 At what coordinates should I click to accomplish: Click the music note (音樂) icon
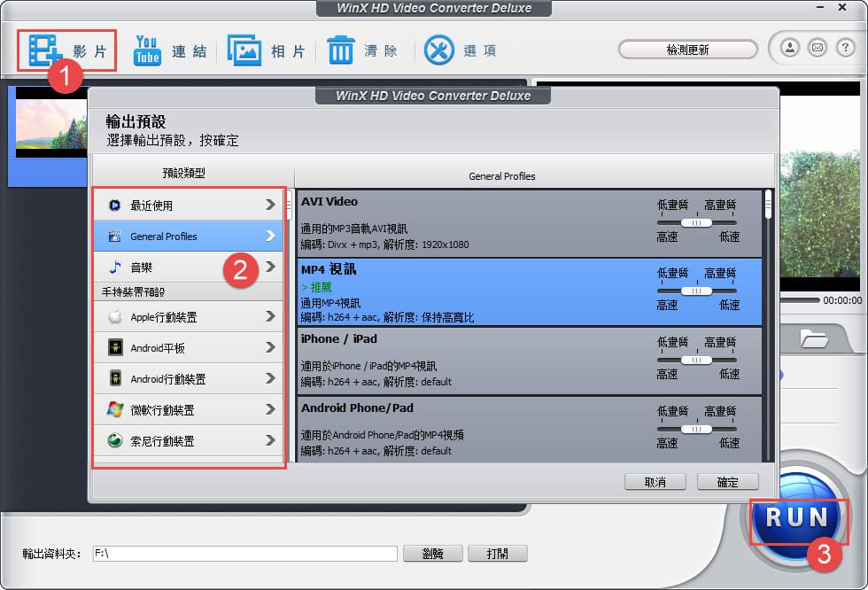114,268
